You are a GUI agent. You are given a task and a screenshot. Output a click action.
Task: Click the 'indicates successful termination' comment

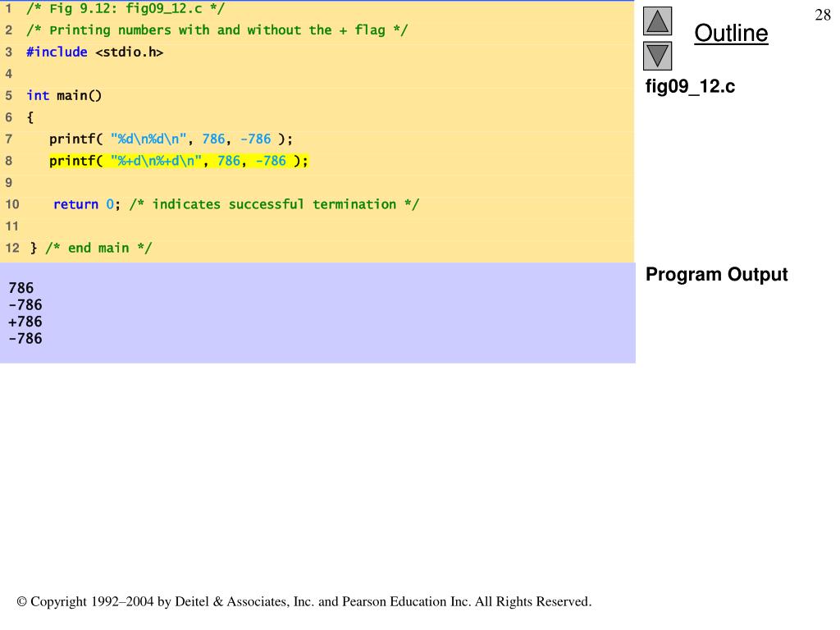[274, 204]
